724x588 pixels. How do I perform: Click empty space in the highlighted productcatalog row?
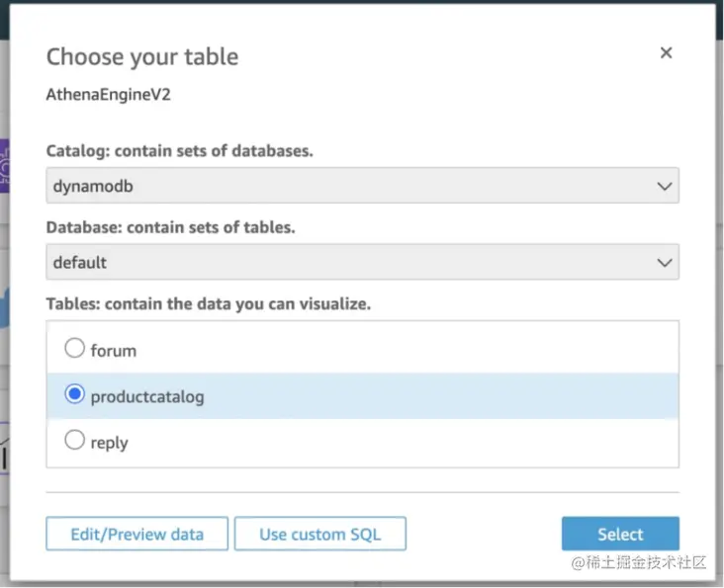[x=445, y=396]
